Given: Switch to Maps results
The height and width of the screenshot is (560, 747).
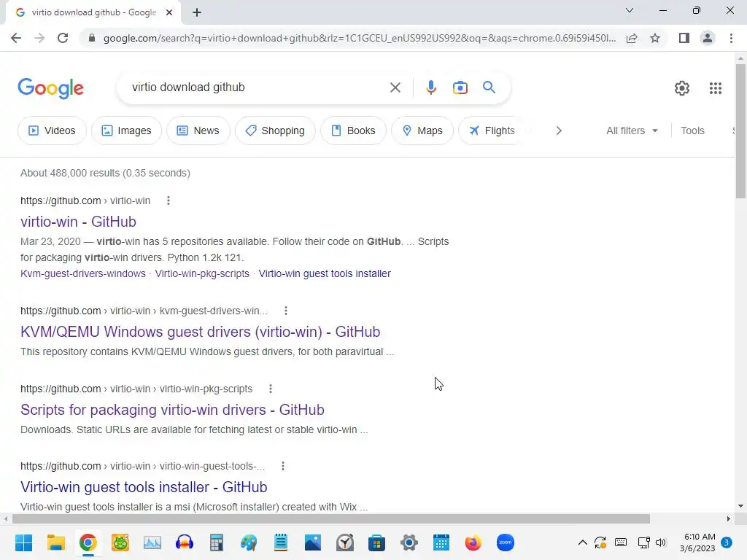Looking at the screenshot, I should (x=422, y=131).
